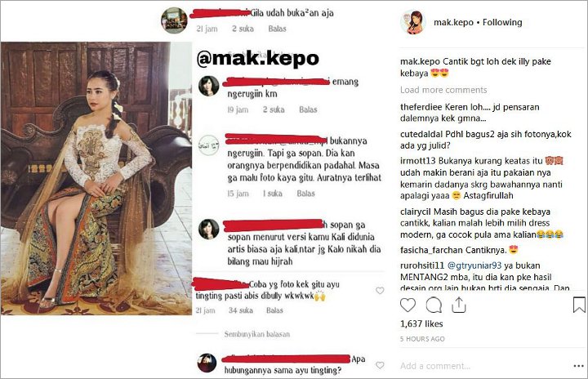Like the post with heart icon
The height and width of the screenshot is (379, 588).
408,305
